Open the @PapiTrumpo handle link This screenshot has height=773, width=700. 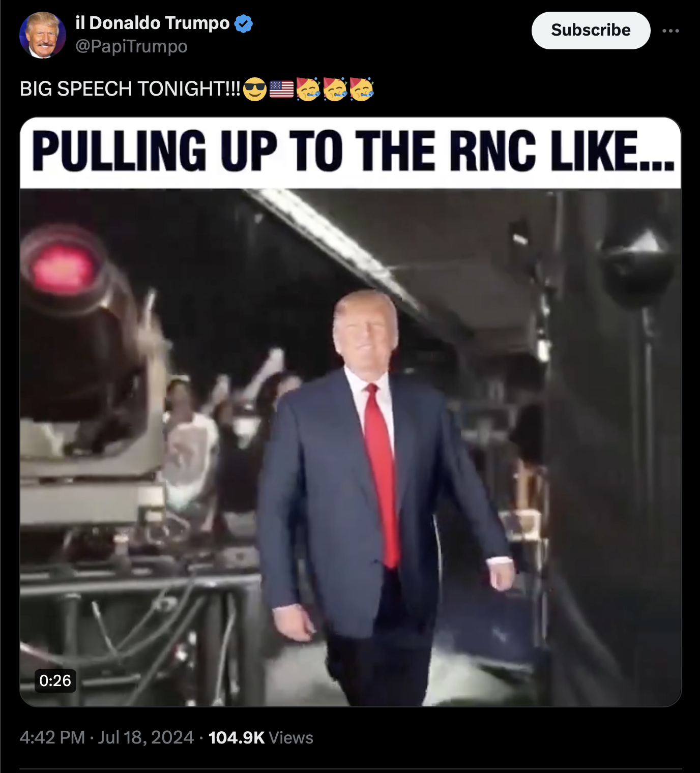point(131,46)
